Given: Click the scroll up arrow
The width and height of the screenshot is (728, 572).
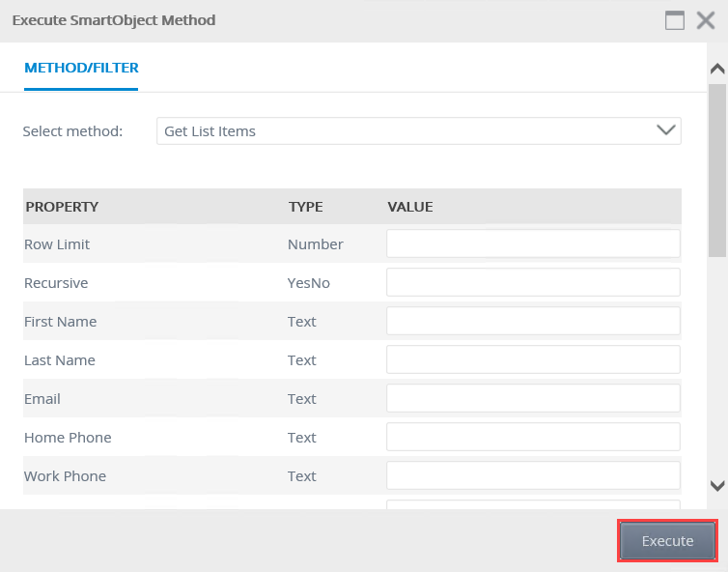Looking at the screenshot, I should [717, 69].
